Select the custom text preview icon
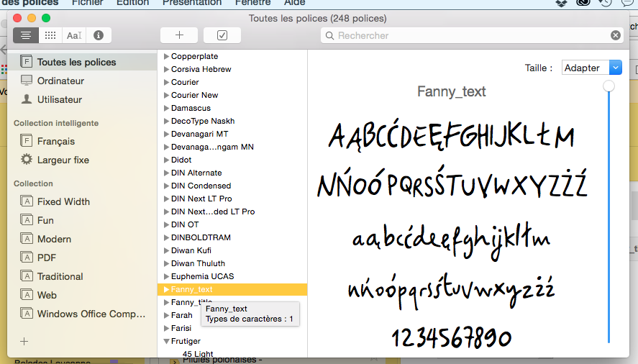The width and height of the screenshot is (638, 364). point(74,35)
